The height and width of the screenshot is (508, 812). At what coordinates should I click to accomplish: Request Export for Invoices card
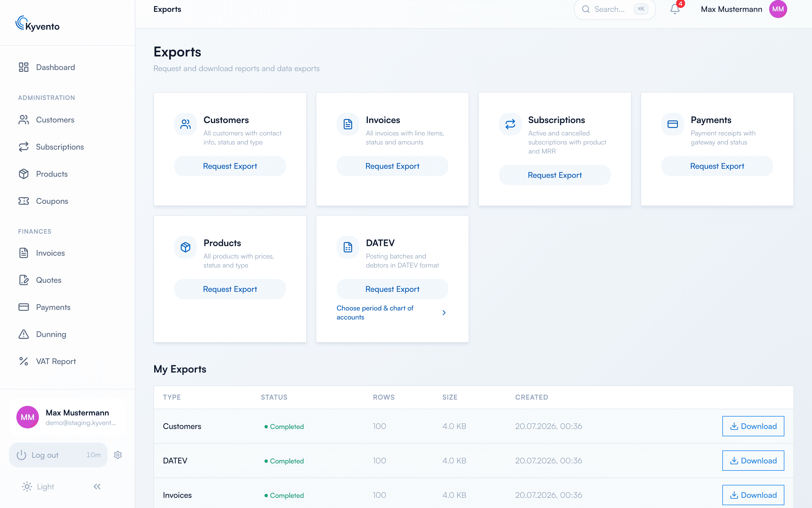tap(392, 166)
